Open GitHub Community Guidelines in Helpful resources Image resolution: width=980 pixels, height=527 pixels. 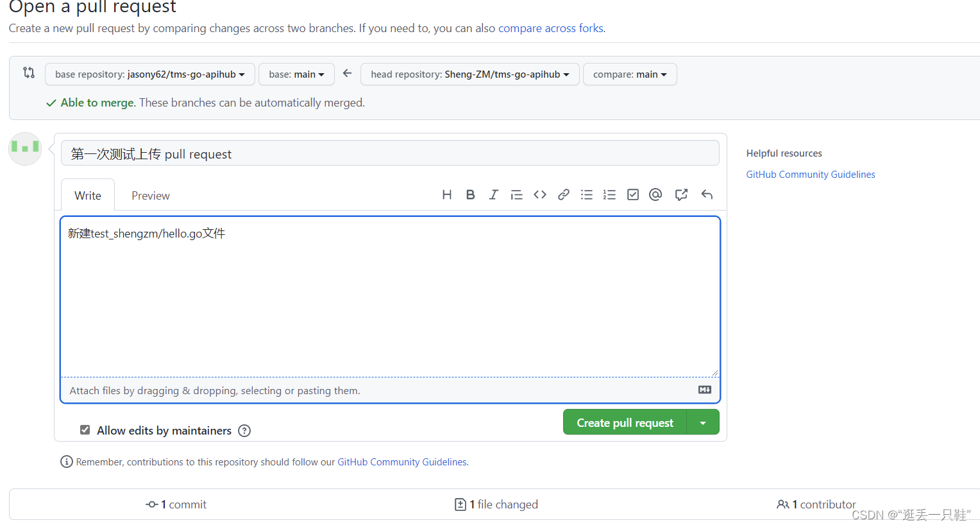[811, 175]
